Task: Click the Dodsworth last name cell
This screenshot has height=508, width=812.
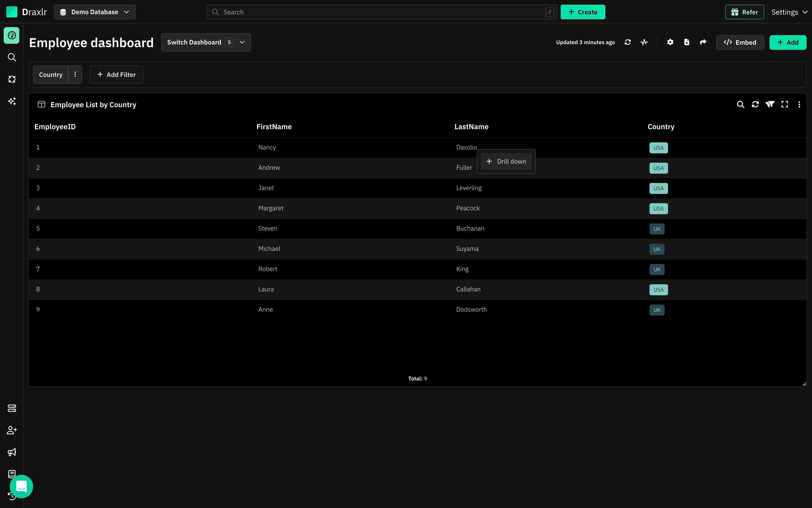Action: (471, 309)
